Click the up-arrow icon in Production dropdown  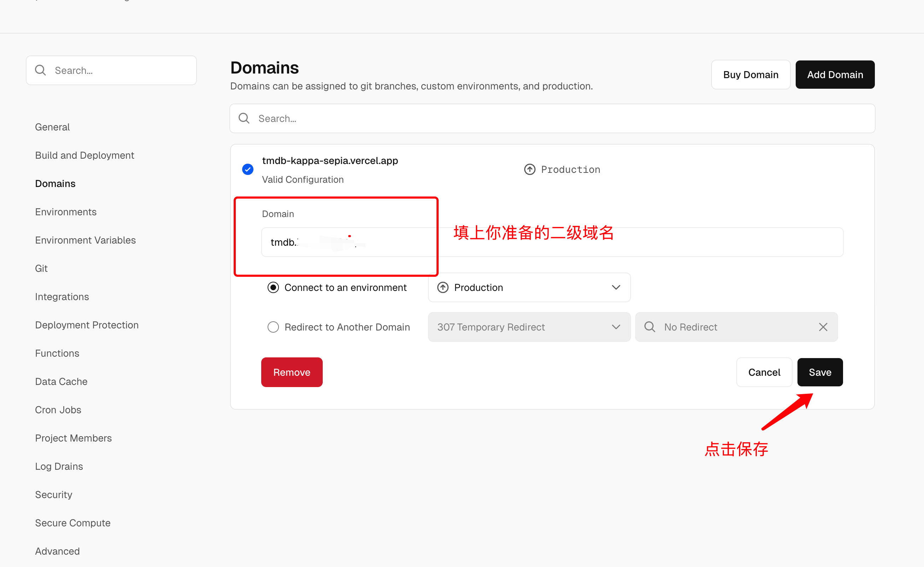click(x=443, y=287)
